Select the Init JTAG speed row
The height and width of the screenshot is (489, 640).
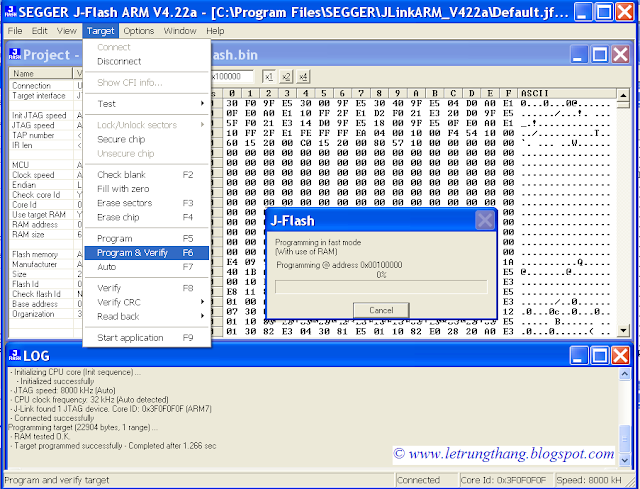coord(46,116)
